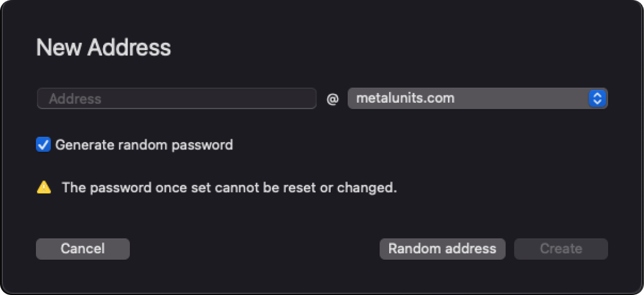Focus the Address input field
The width and height of the screenshot is (644, 295).
(177, 99)
